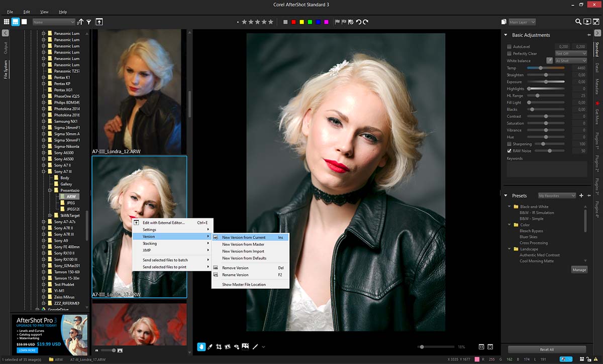The image size is (603, 364).
Task: Select the Crop tool in bottom toolbar
Action: [x=219, y=346]
